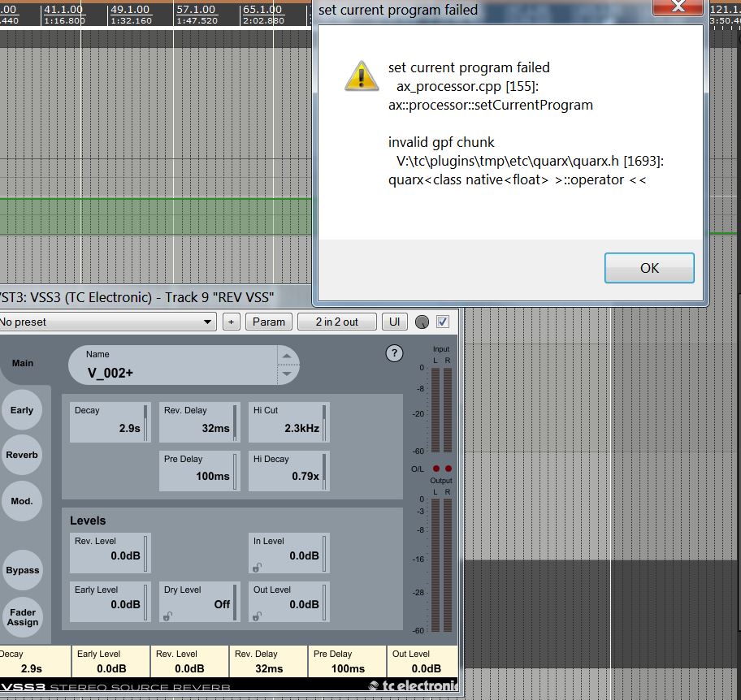Viewport: 741px width, 700px height.
Task: Open the VSS3 help question icon
Action: point(394,353)
